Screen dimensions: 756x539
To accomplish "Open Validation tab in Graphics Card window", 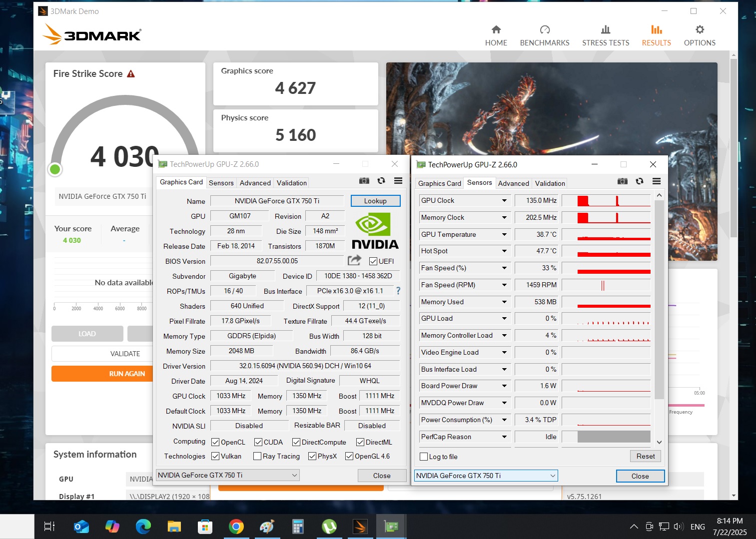I will pos(291,183).
